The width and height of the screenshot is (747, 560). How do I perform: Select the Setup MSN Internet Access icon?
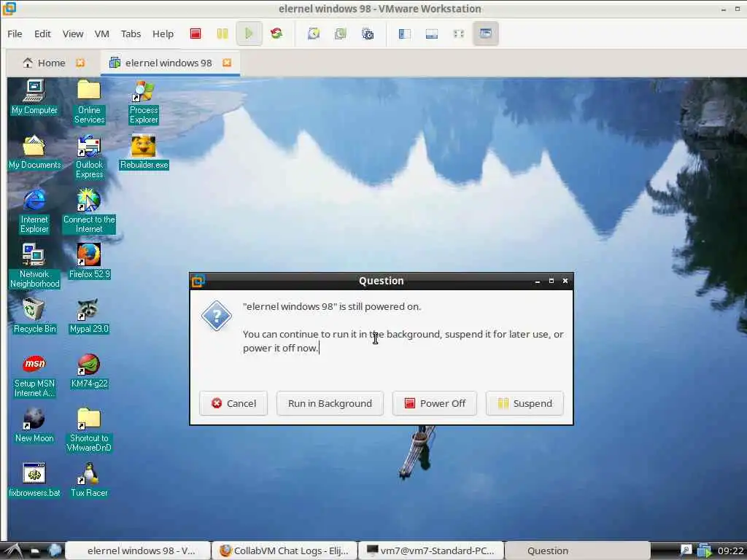coord(34,376)
